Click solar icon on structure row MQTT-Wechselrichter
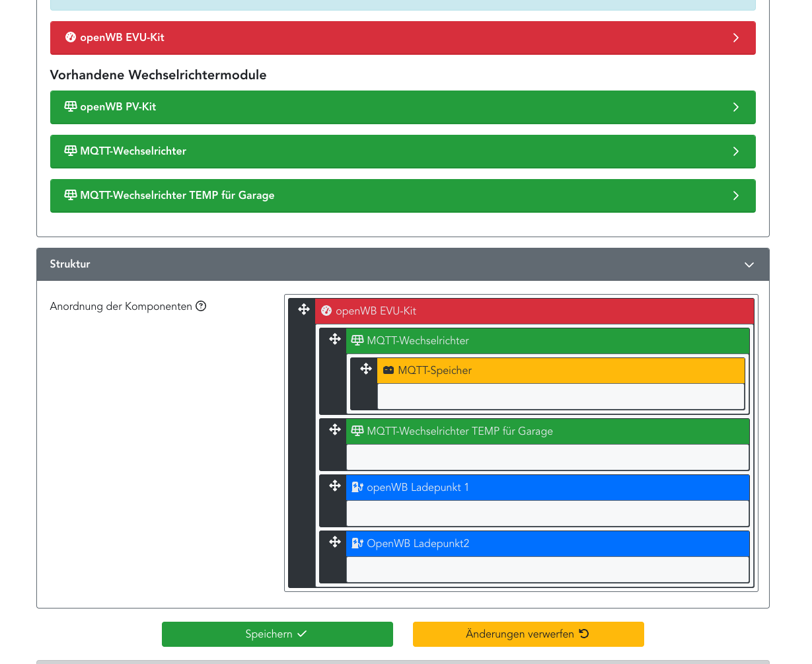The image size is (812, 664). pyautogui.click(x=357, y=340)
